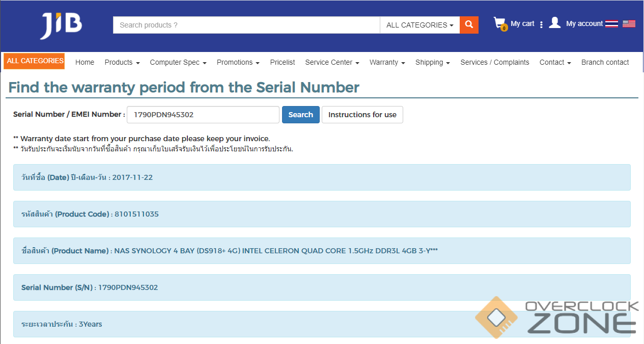
Task: Click the Serial Number / EMEI input field
Action: 203,115
